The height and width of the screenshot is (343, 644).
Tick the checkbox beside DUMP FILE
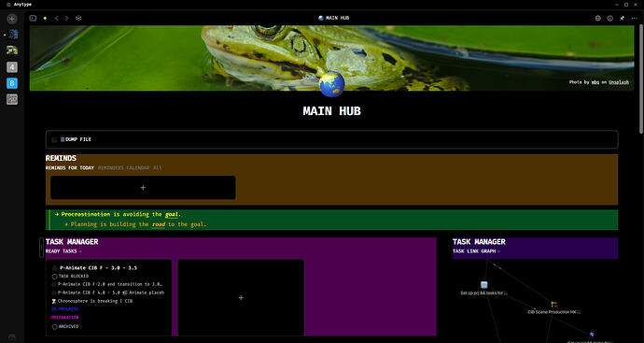tap(54, 140)
